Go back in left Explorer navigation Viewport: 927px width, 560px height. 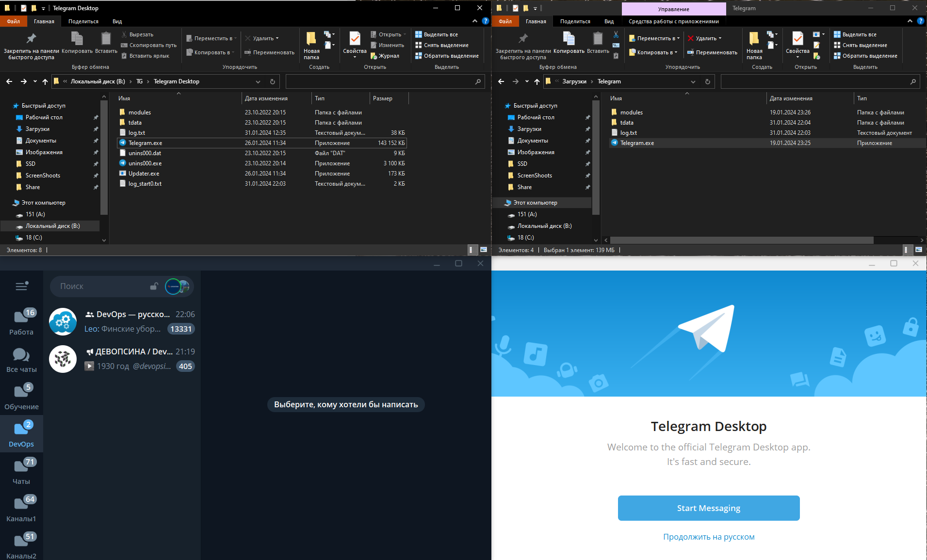tap(9, 81)
